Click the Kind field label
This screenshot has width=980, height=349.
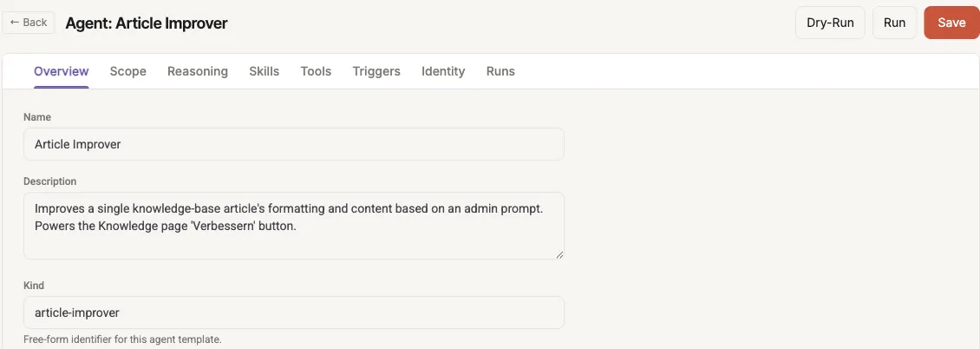pos(34,286)
